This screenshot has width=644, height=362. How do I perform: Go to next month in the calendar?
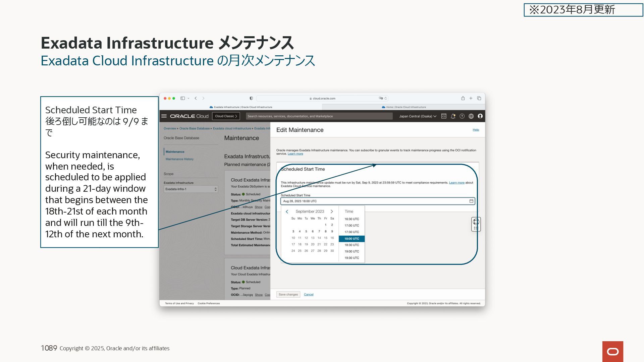tap(332, 212)
